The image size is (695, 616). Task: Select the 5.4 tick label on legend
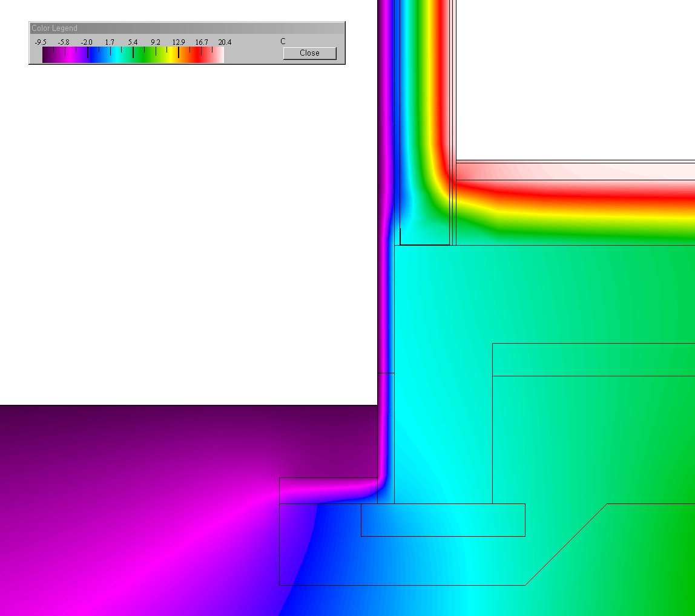point(133,42)
